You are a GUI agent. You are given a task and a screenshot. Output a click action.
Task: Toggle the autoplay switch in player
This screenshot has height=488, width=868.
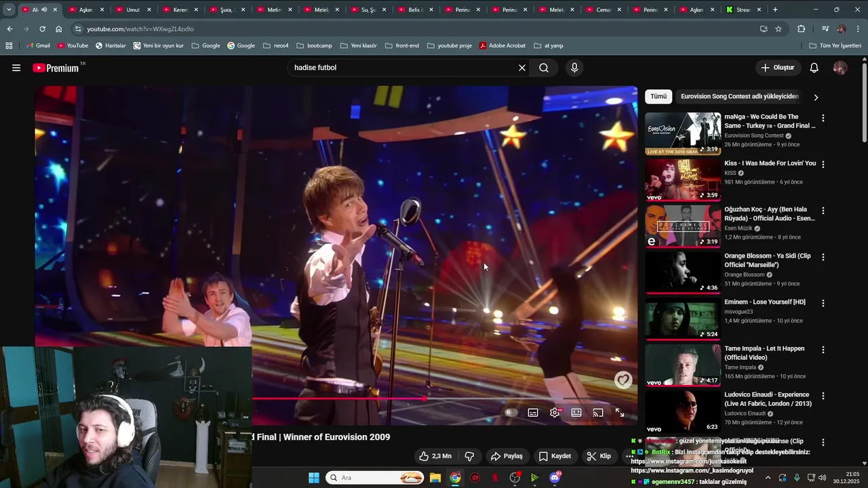511,412
